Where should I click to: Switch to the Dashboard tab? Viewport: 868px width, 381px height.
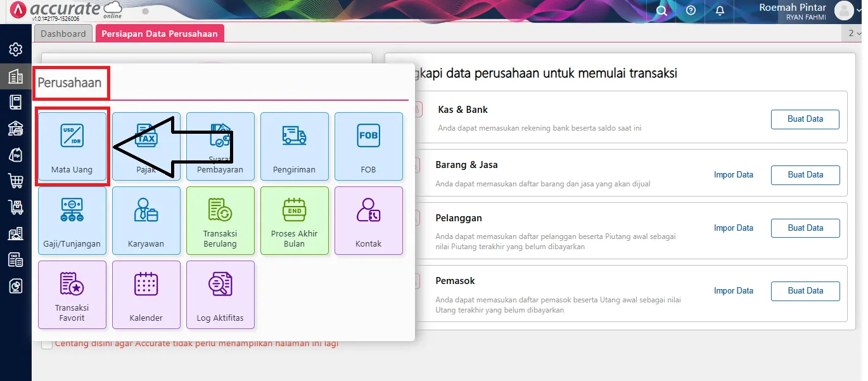[x=63, y=34]
